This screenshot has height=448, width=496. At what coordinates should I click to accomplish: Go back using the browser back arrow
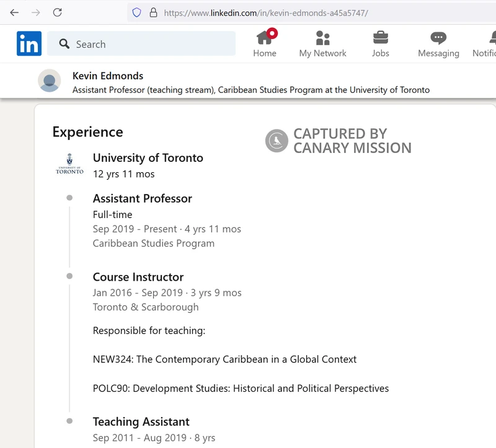14,12
